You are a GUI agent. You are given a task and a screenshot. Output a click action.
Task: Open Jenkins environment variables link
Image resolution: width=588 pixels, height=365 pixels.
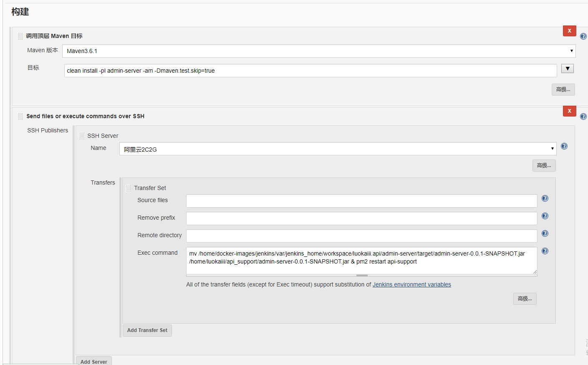click(411, 284)
